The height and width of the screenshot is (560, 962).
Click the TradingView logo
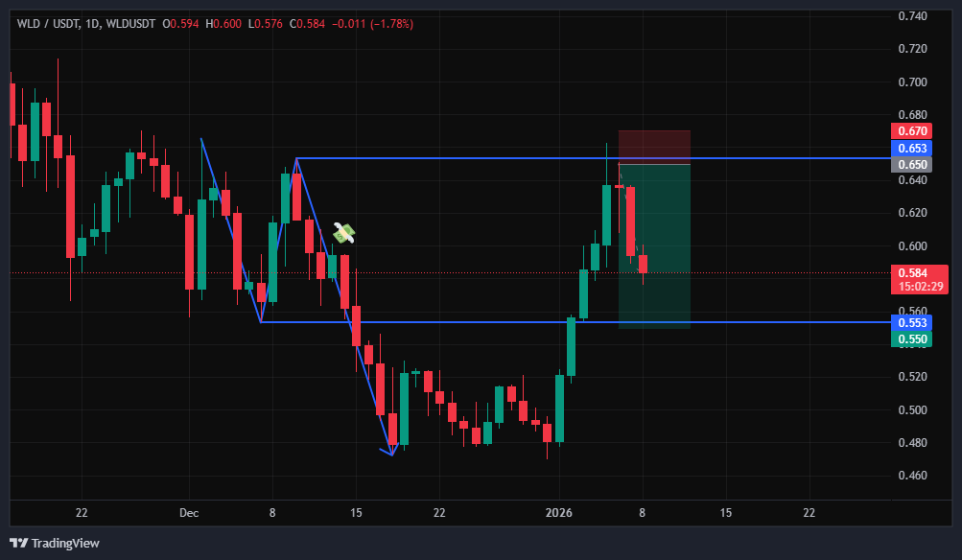click(x=56, y=543)
